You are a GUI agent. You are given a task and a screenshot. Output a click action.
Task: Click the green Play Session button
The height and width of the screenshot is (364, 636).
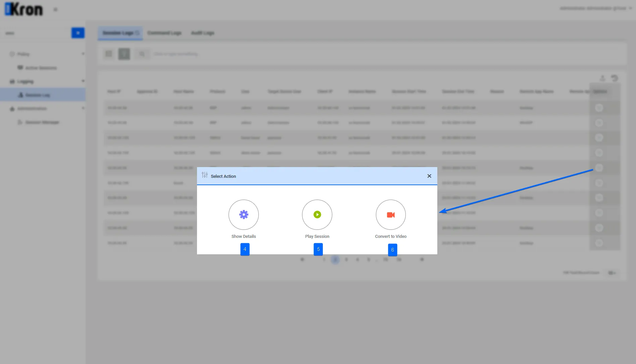[317, 215]
